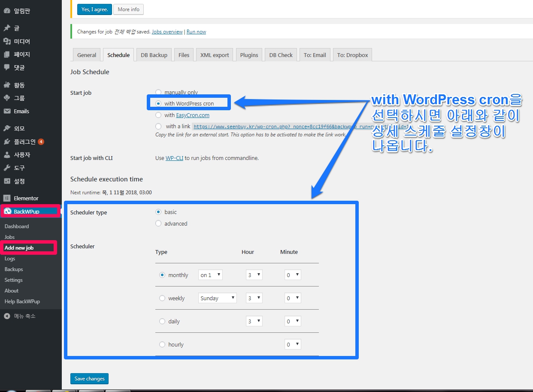533x392 pixels.
Task: Click the comments (댓글) bubble icon
Action: click(7, 67)
